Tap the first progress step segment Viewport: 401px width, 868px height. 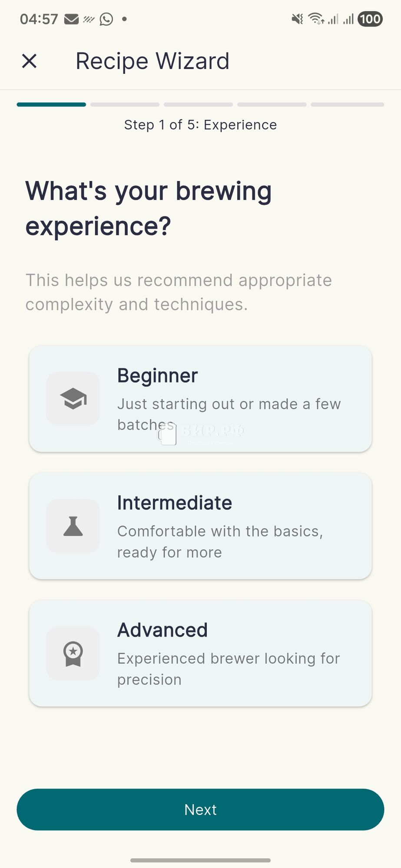tap(51, 105)
